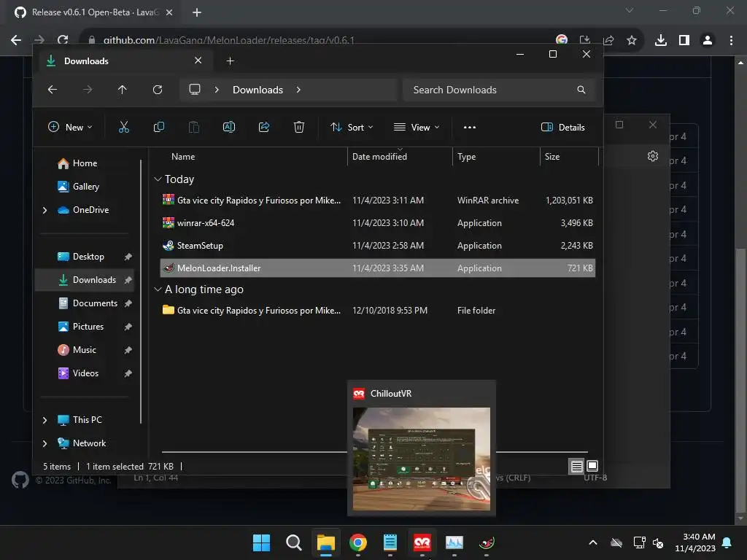This screenshot has height=560, width=747.
Task: Open the View dropdown menu
Action: click(x=417, y=127)
